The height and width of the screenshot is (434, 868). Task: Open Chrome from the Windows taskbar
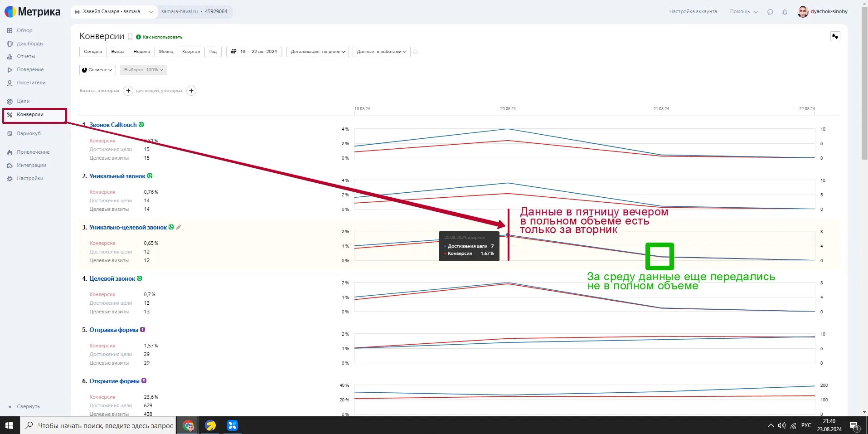(188, 425)
